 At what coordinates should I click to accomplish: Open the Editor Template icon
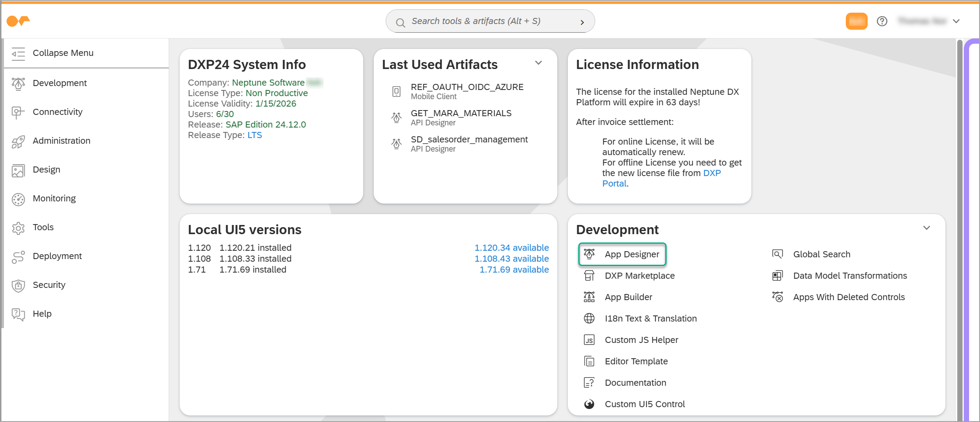pos(589,361)
